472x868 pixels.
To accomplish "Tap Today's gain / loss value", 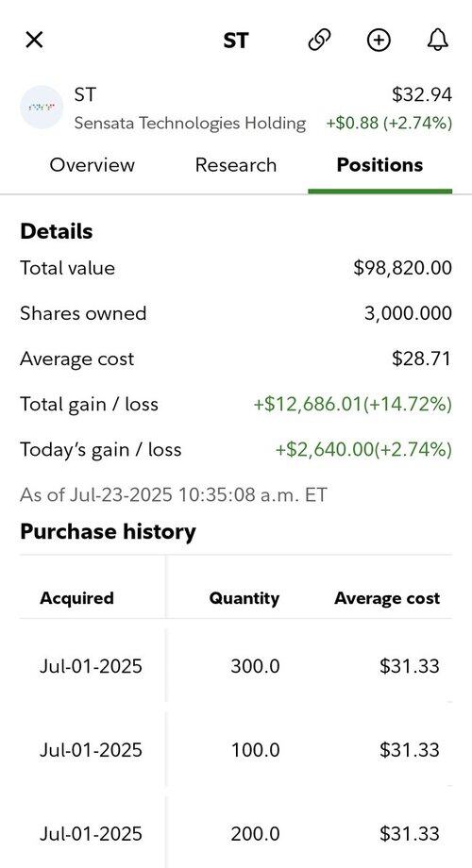I will 364,449.
